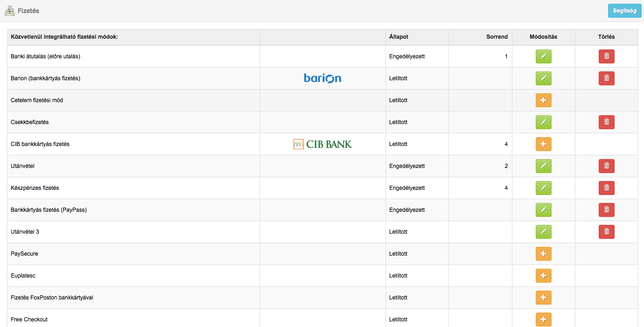Add the Fizetés FoxPoston bankkártyával method
The width and height of the screenshot is (644, 327).
click(x=543, y=298)
